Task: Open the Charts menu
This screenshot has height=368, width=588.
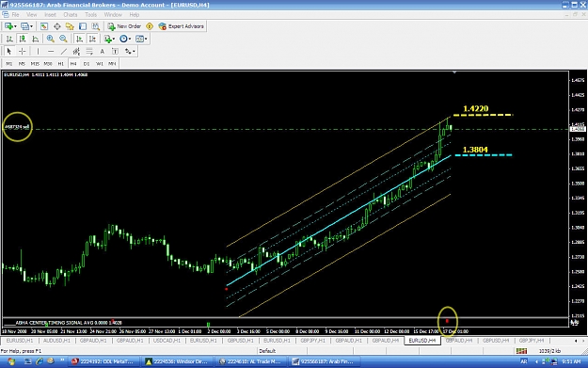Action: 71,15
